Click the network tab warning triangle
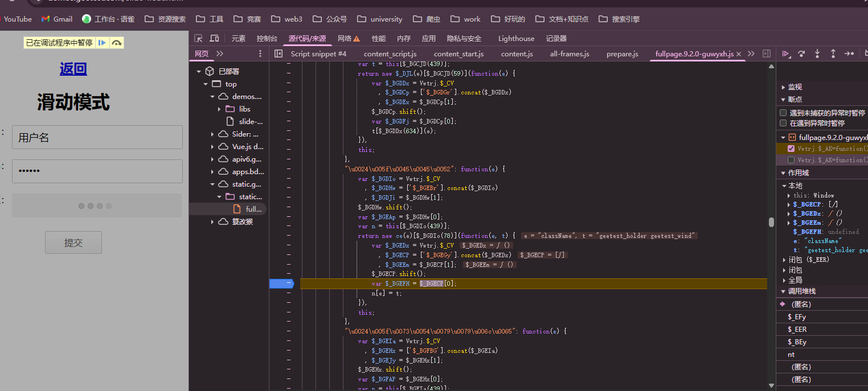This screenshot has height=391, width=868. 357,39
